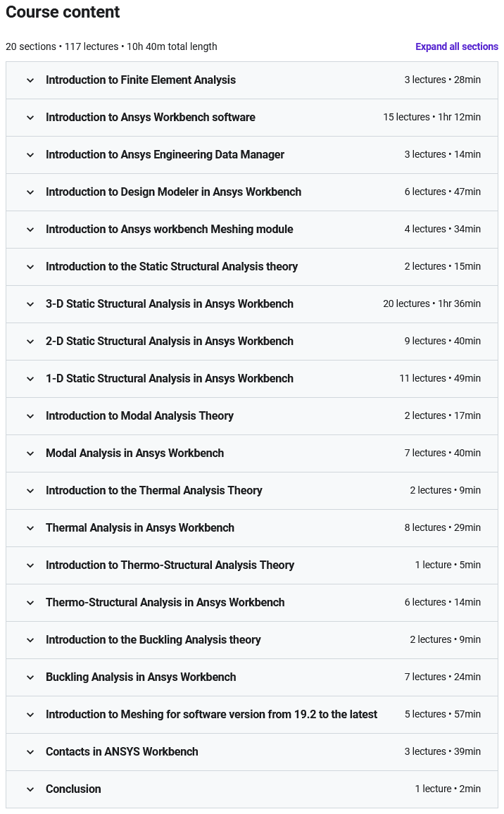Open Buckling Analysis in Ansys Workbench section
504x814 pixels.
tap(141, 677)
